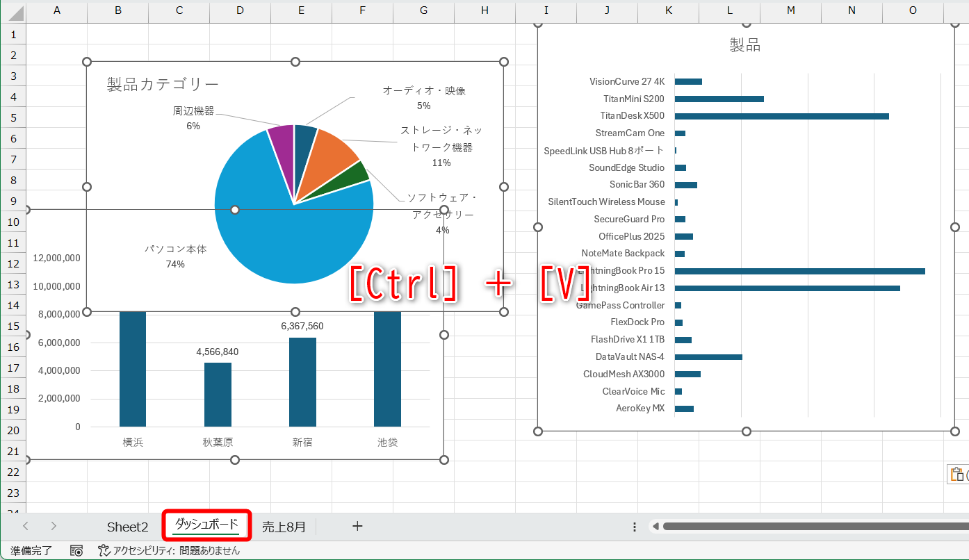The height and width of the screenshot is (560, 969).
Task: Open the 売上8月 sheet tab
Action: point(284,527)
